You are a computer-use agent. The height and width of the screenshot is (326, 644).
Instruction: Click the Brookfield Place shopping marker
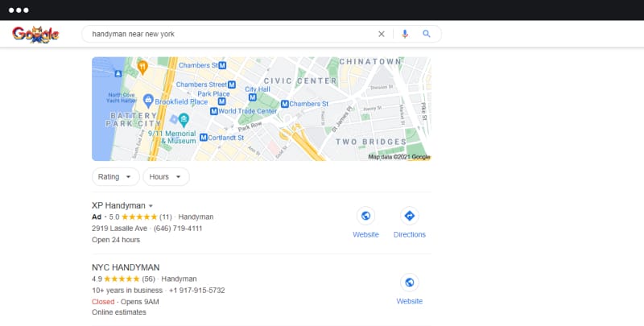(x=148, y=100)
